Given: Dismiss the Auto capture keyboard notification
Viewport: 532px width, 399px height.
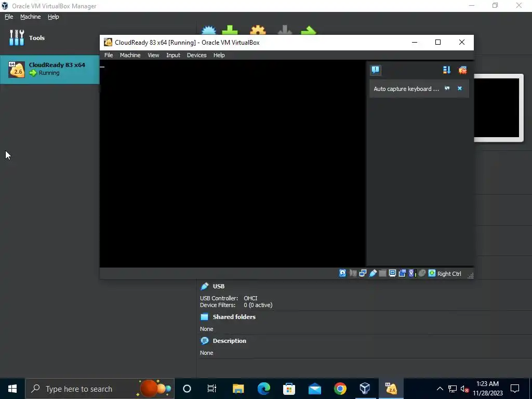Looking at the screenshot, I should coord(460,88).
